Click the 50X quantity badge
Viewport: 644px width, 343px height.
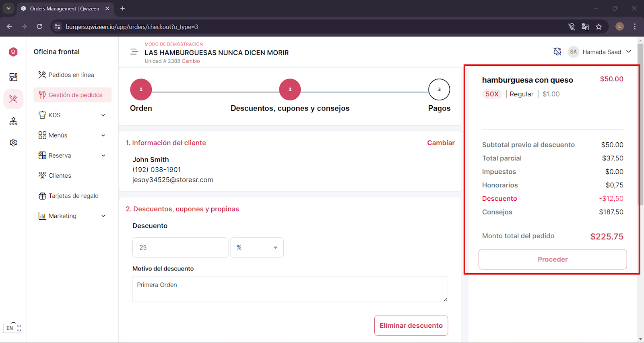coord(492,94)
